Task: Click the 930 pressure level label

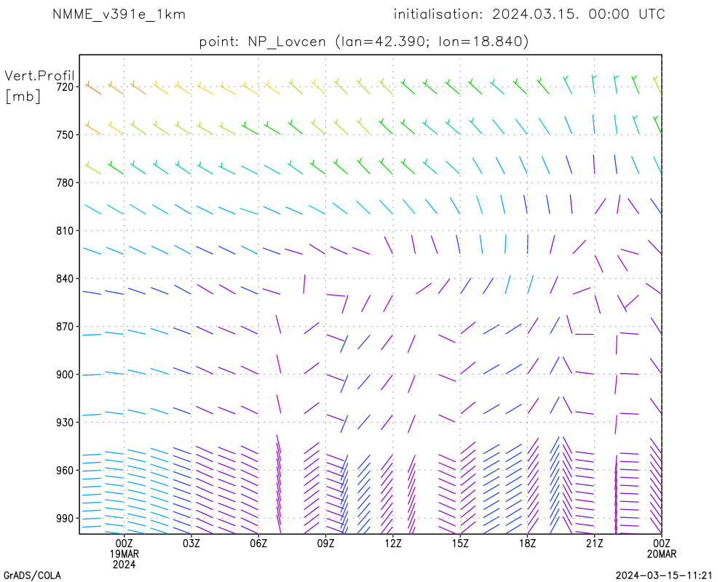Action: click(65, 423)
